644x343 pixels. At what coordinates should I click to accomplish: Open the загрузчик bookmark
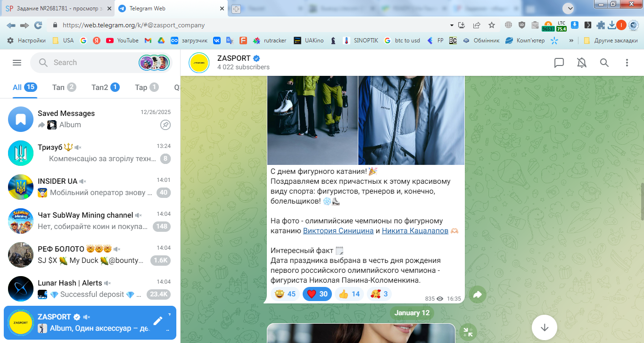189,41
